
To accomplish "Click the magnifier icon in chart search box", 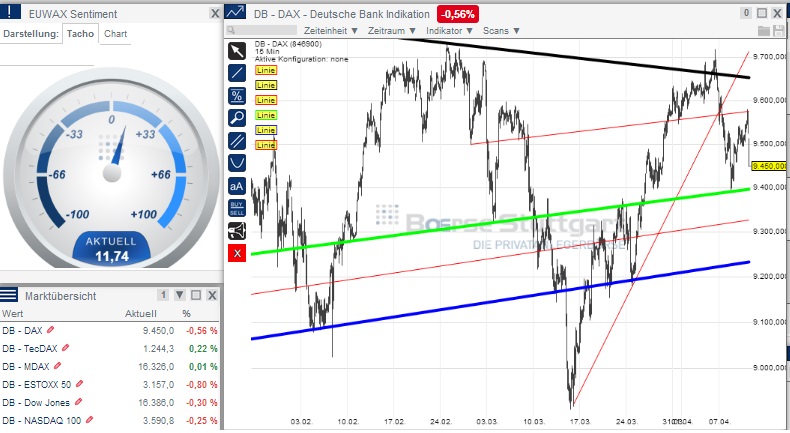I will (231, 31).
